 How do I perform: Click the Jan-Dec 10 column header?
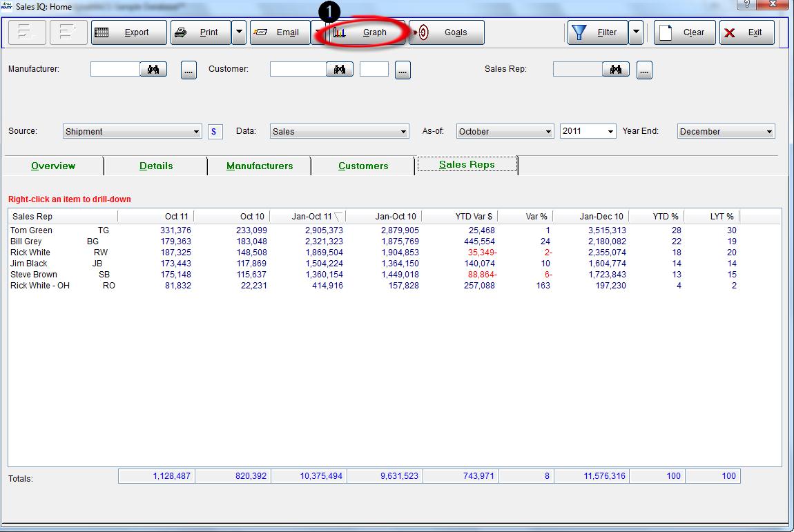point(591,217)
